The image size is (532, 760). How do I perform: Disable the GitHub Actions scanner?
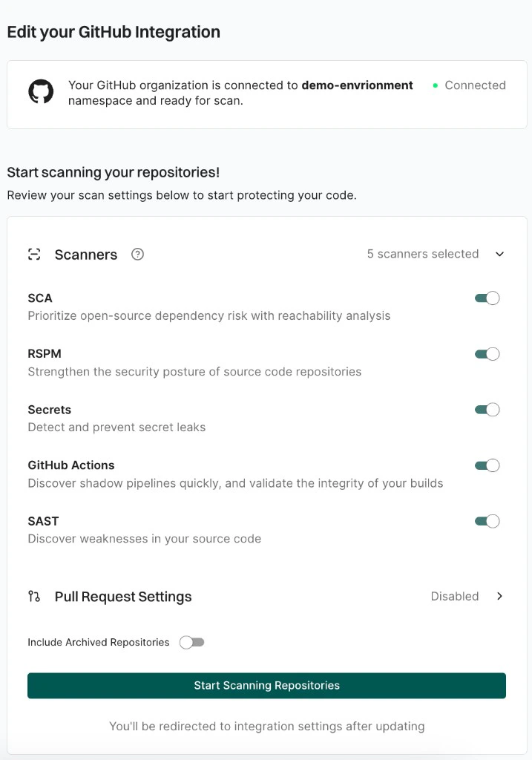pyautogui.click(x=487, y=465)
